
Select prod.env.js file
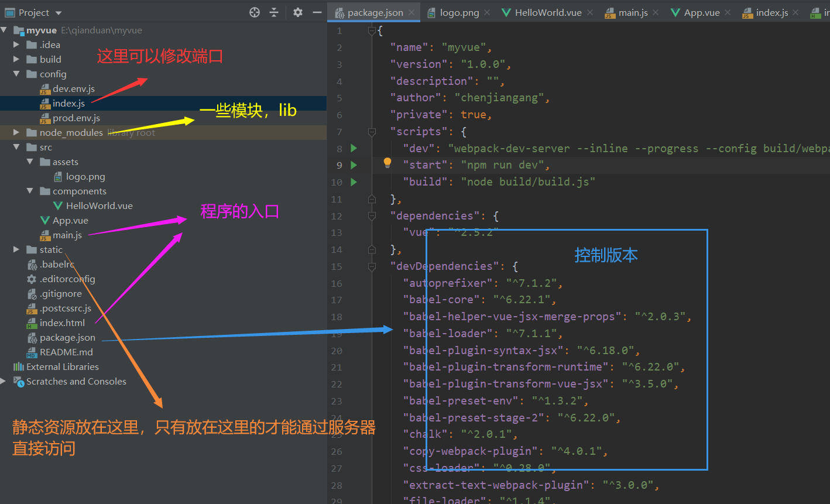click(76, 118)
